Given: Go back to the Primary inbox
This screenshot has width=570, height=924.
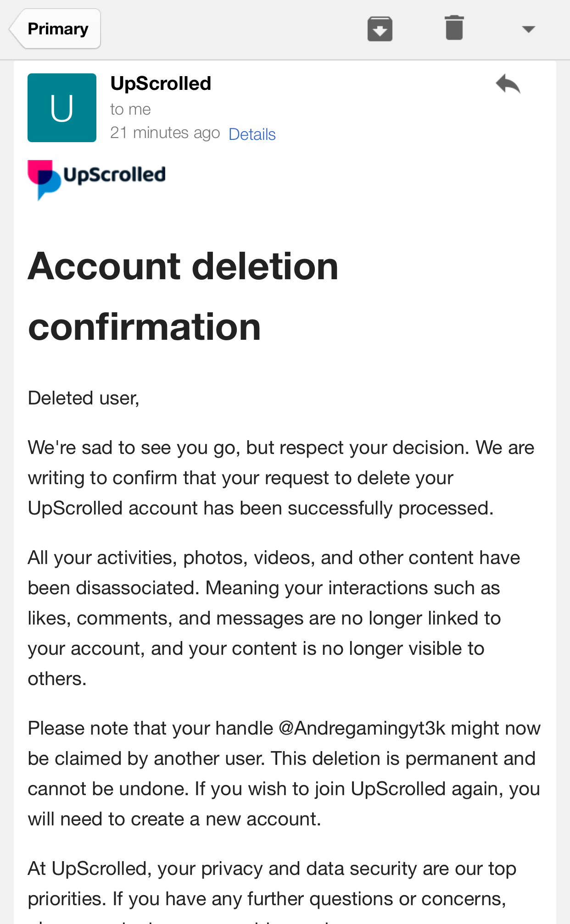Looking at the screenshot, I should pos(55,29).
